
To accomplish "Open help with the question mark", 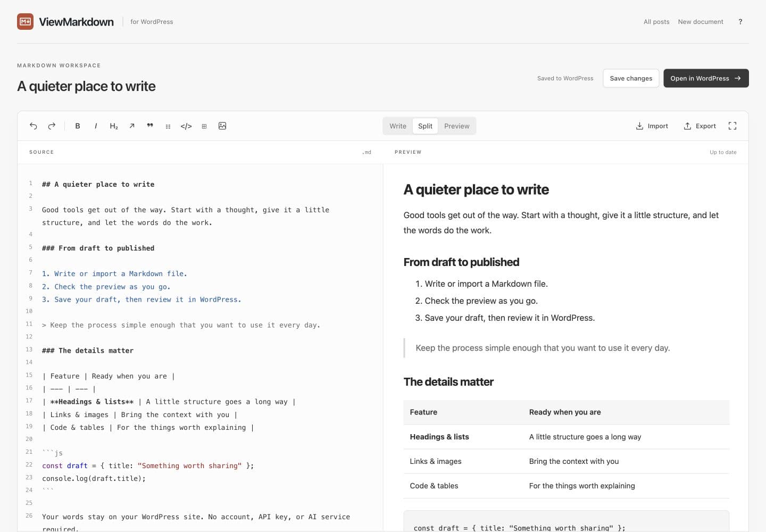I will [740, 22].
